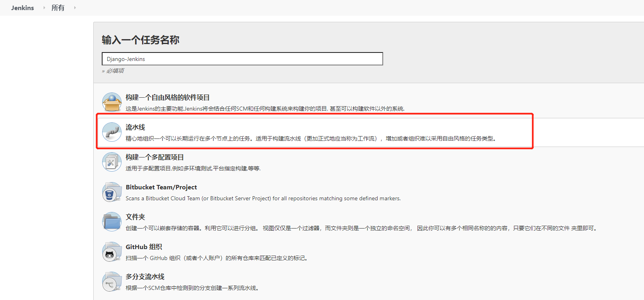Image resolution: width=644 pixels, height=300 pixels.
Task: Go to Jenkins home via breadcrumb
Action: pyautogui.click(x=23, y=8)
